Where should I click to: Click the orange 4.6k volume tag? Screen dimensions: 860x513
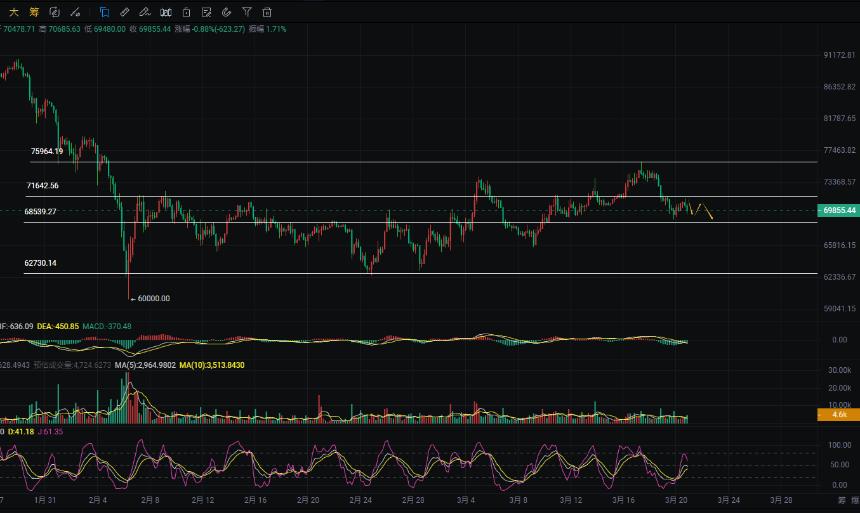pos(839,414)
